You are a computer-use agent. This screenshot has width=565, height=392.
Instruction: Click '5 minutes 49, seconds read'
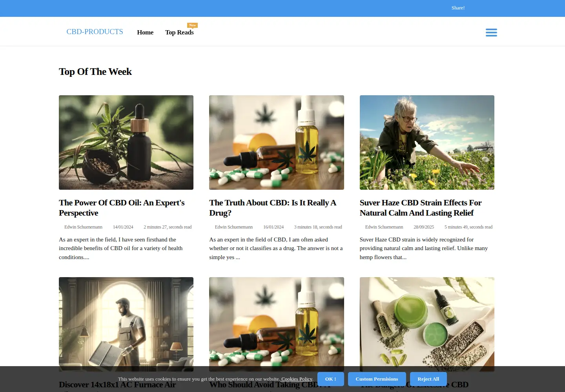(x=468, y=227)
